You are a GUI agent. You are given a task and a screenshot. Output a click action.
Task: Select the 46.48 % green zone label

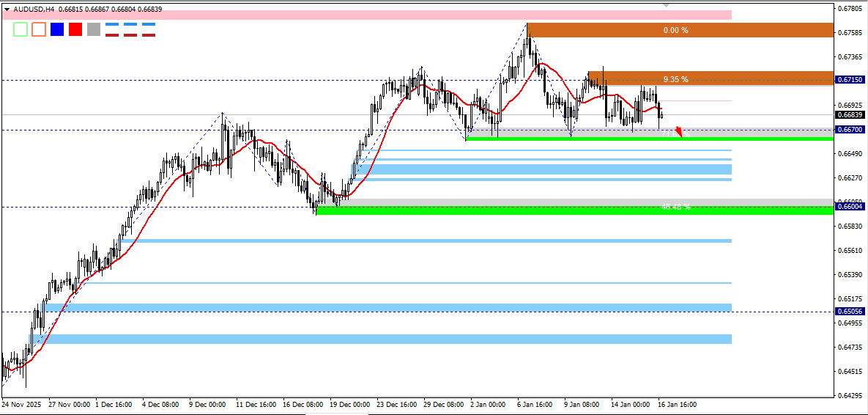point(675,207)
